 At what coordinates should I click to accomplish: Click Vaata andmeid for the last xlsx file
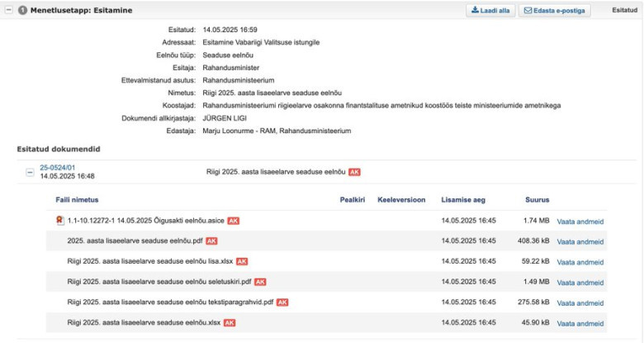[x=580, y=323]
